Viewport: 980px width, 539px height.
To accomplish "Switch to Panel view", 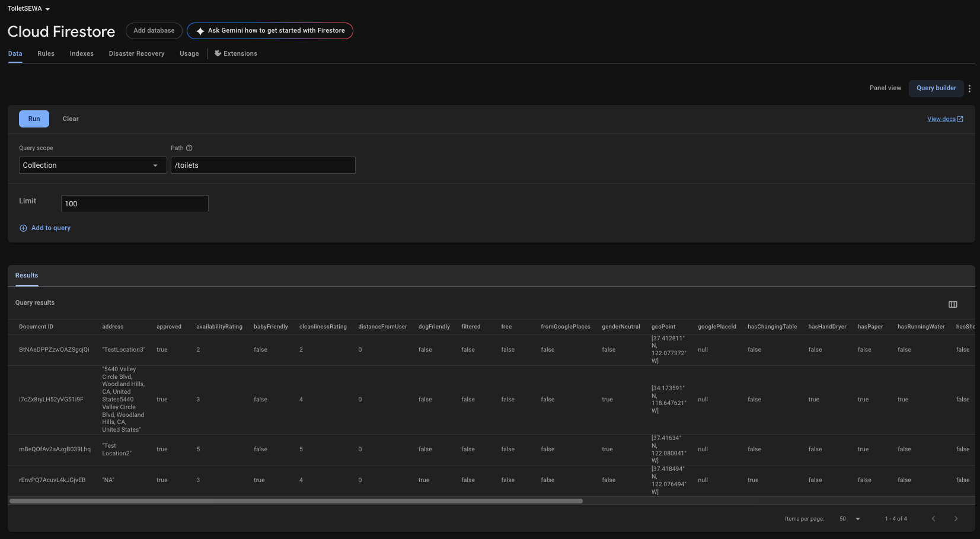I will point(885,88).
